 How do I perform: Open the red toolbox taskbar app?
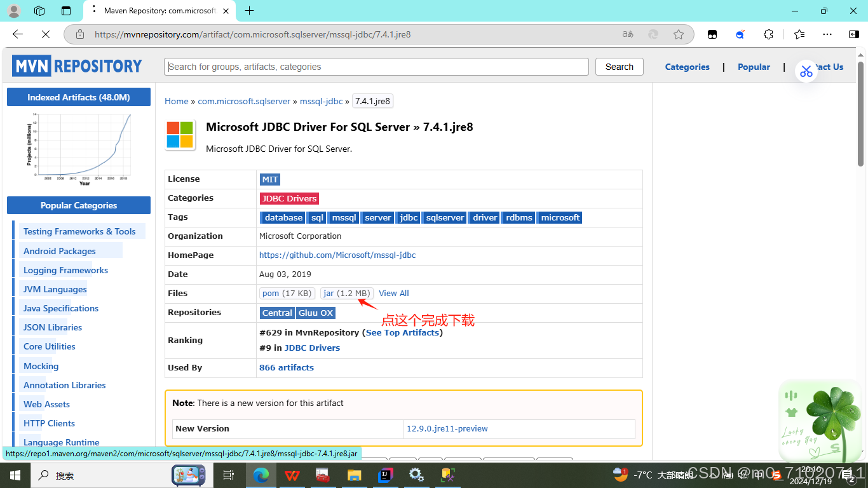click(x=323, y=475)
